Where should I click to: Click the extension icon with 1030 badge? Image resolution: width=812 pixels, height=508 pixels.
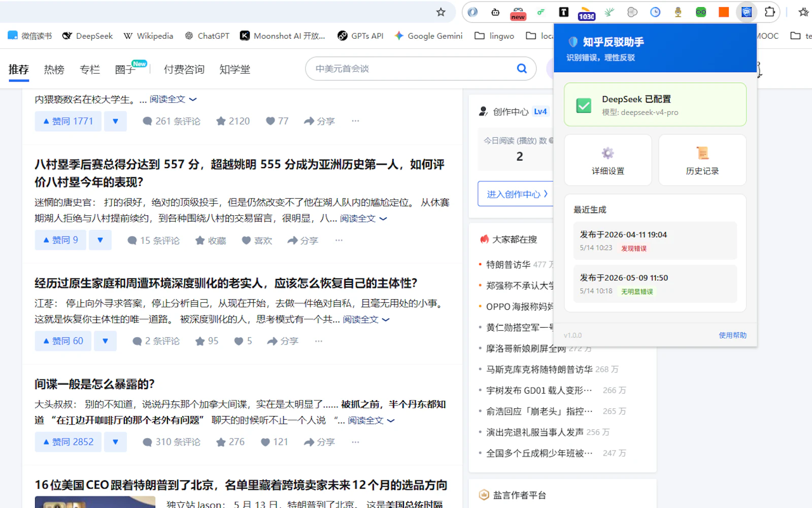pos(586,13)
